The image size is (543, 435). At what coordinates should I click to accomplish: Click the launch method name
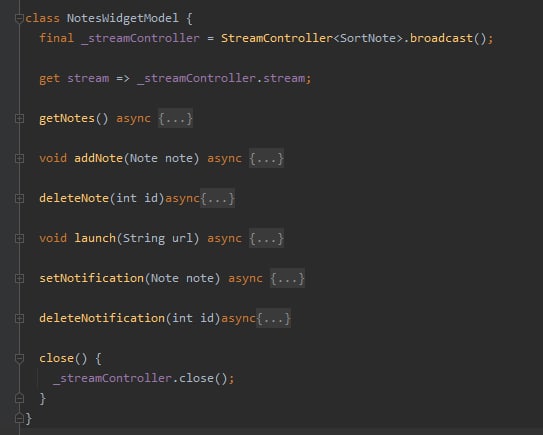click(x=95, y=238)
